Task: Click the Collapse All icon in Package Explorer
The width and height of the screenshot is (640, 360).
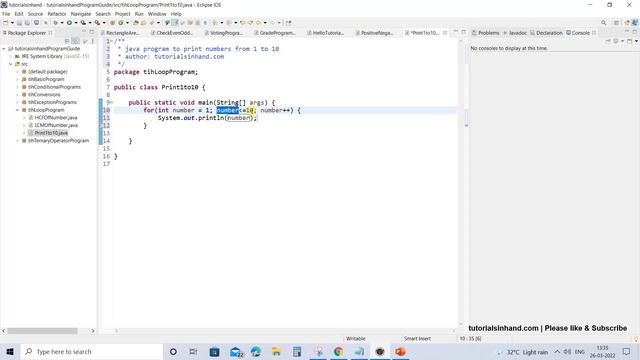Action: pos(67,41)
